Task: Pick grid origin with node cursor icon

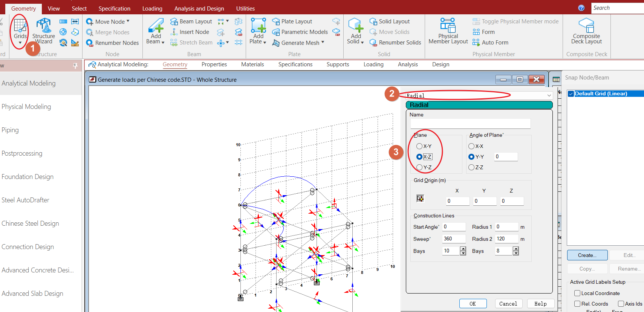Action: coord(420,199)
